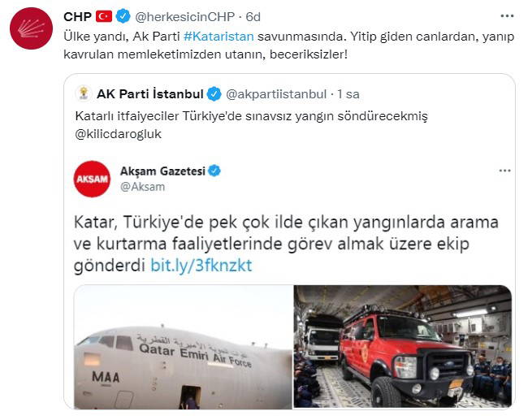Open the @herkesicinCHP handle
528x420 pixels.
coord(184,16)
